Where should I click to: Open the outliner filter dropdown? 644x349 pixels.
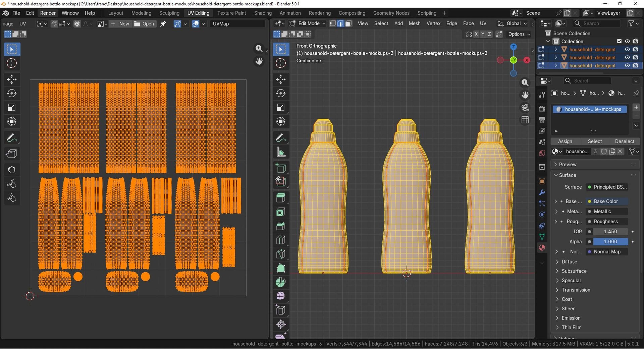pos(633,23)
